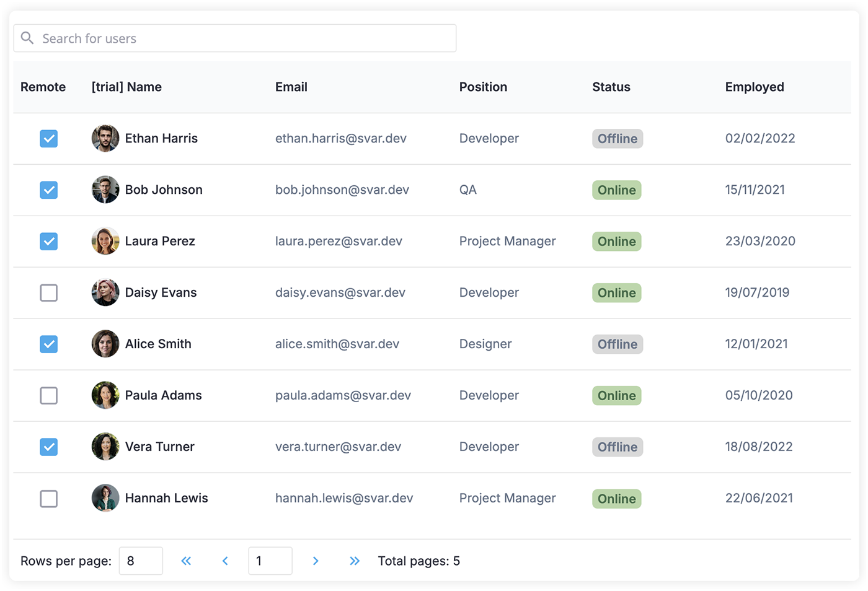Check Remote for Paula Adams
The height and width of the screenshot is (591, 868).
point(49,395)
